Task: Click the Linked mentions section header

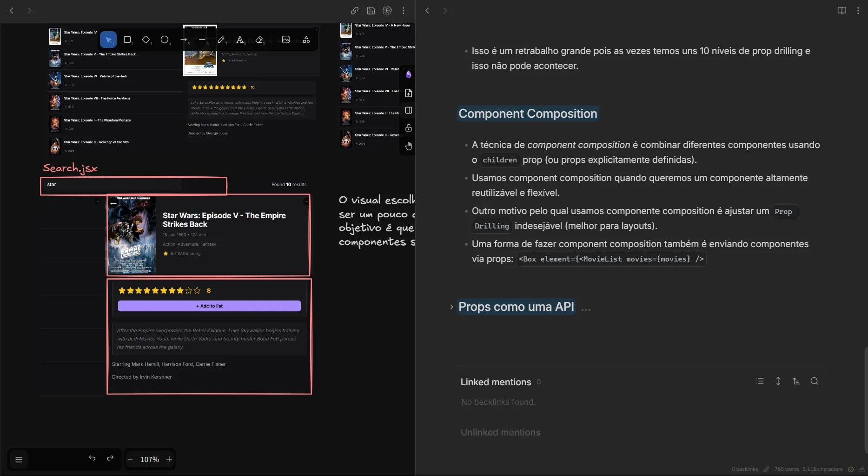Action: tap(496, 382)
